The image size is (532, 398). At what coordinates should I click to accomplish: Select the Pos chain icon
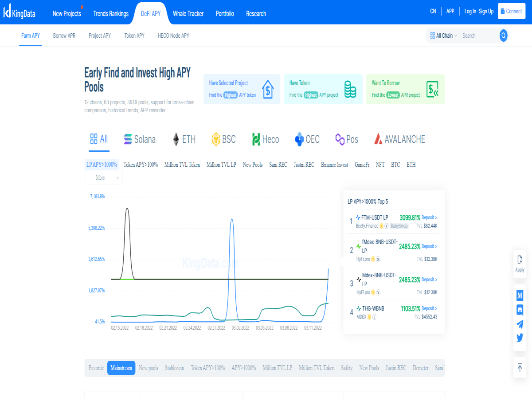(x=340, y=139)
